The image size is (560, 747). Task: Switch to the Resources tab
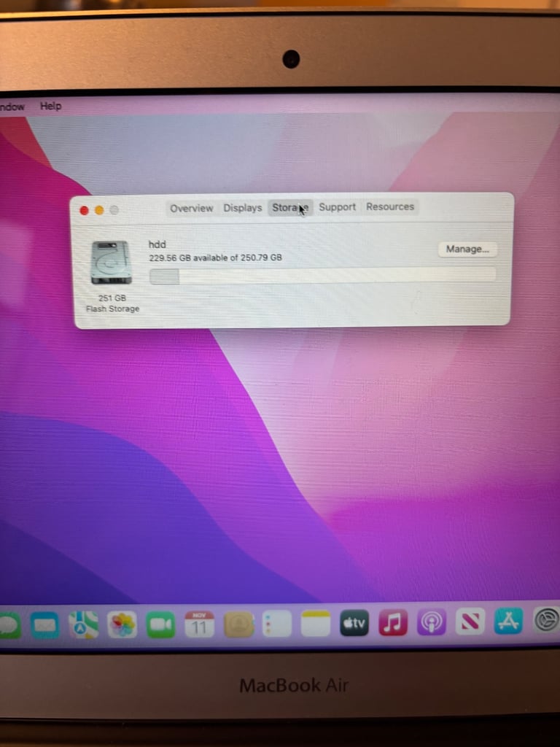[390, 206]
